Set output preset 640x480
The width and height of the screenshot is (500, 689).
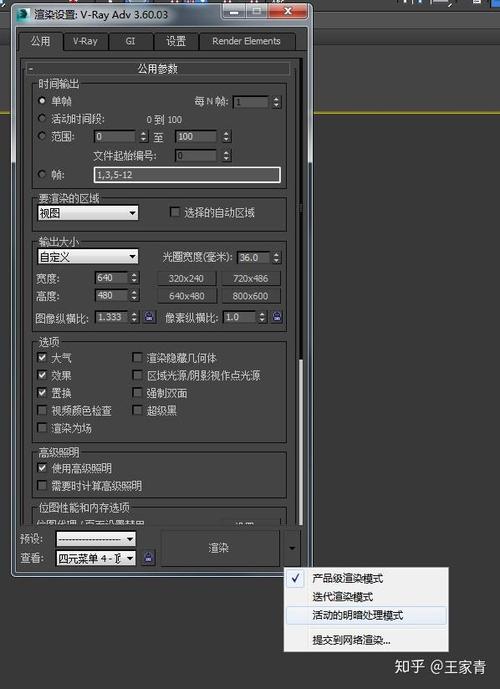(187, 296)
